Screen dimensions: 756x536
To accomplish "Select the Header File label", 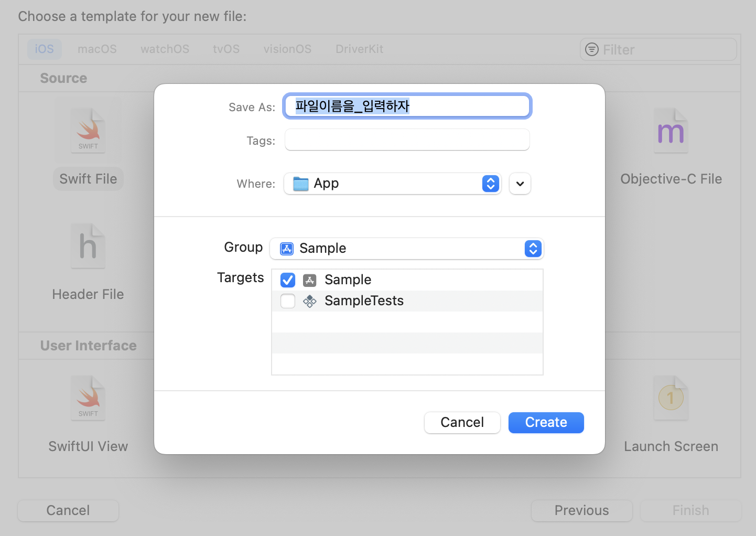I will click(88, 294).
